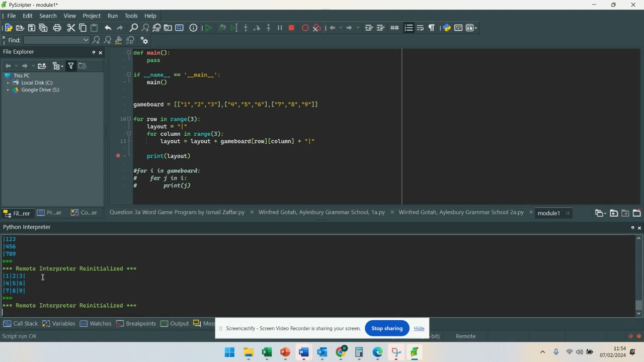Click Stop sharing button
This screenshot has height=362, width=644.
[x=387, y=328]
